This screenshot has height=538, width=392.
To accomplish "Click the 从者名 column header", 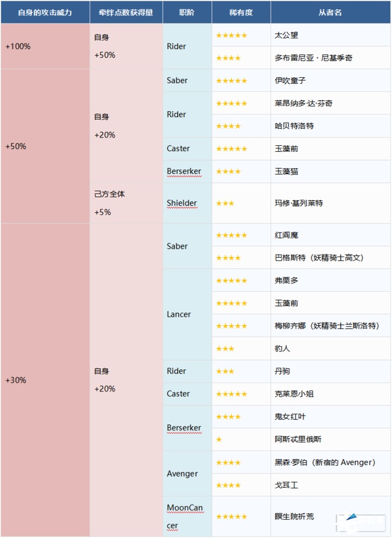I will point(330,12).
